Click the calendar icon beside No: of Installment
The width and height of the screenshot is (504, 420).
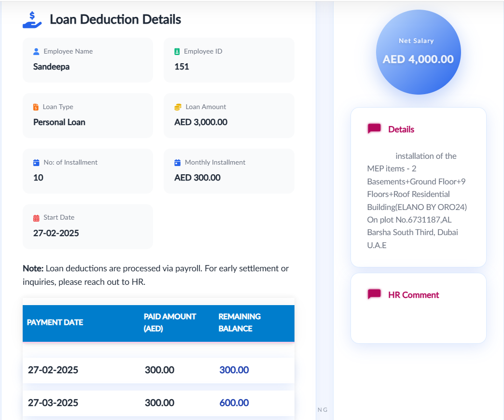[x=36, y=163]
